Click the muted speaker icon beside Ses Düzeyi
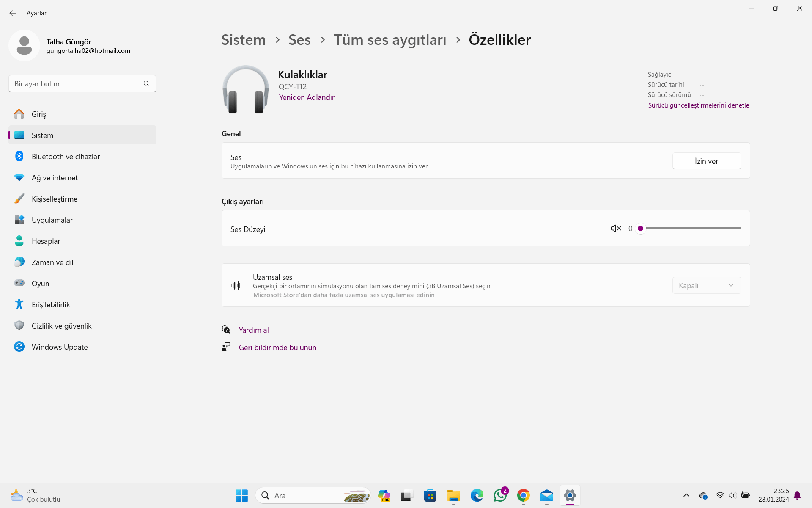This screenshot has width=812, height=508. pos(616,229)
